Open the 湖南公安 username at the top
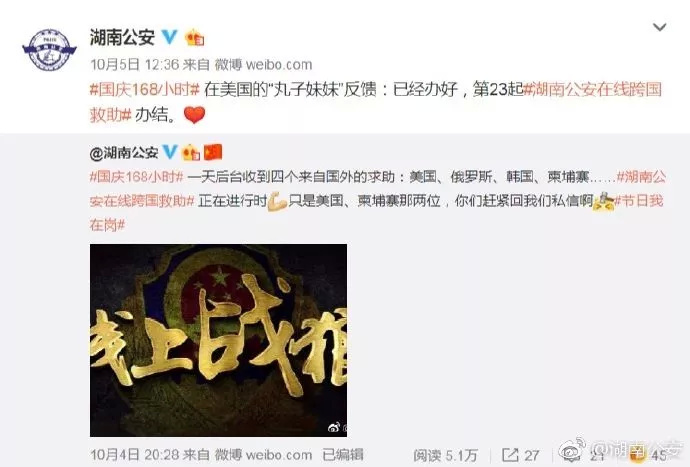The height and width of the screenshot is (467, 690). click(122, 37)
